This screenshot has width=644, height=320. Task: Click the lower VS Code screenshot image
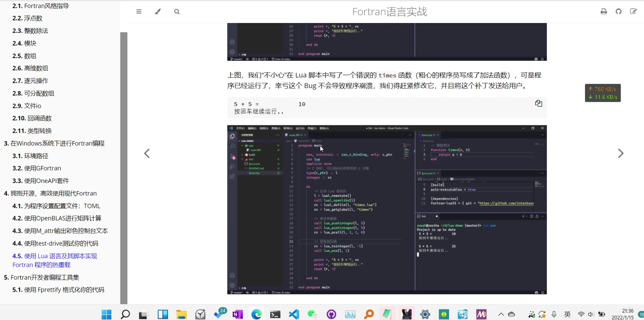[x=387, y=210]
